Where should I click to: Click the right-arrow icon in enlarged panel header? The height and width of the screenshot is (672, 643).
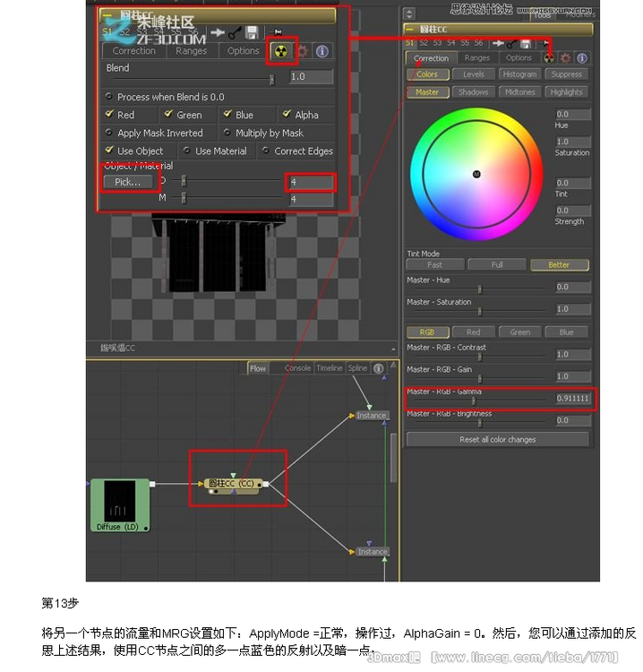(x=218, y=32)
